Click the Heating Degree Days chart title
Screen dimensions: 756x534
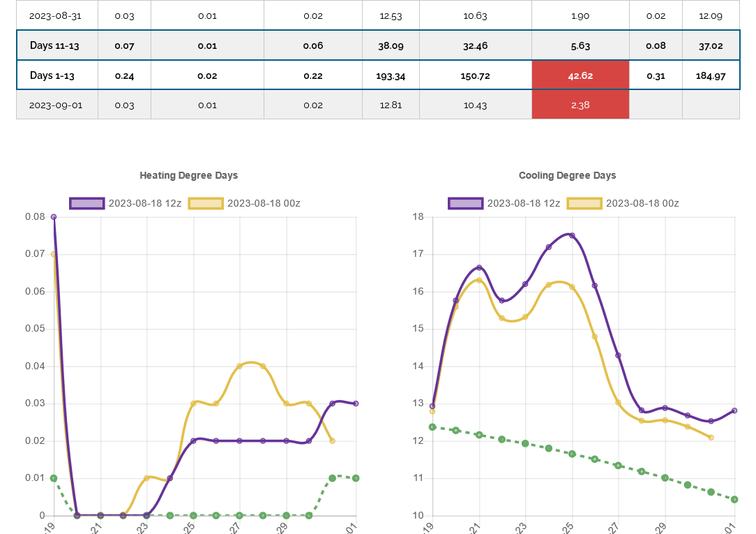coord(188,175)
